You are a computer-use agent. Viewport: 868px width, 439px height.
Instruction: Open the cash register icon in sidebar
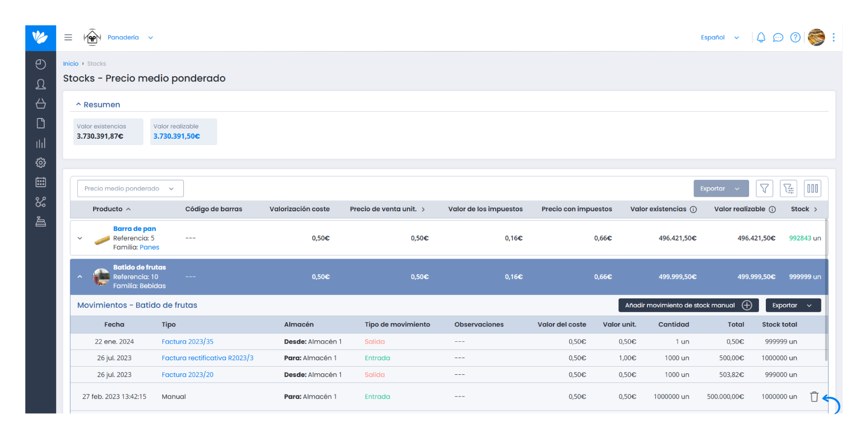(41, 222)
